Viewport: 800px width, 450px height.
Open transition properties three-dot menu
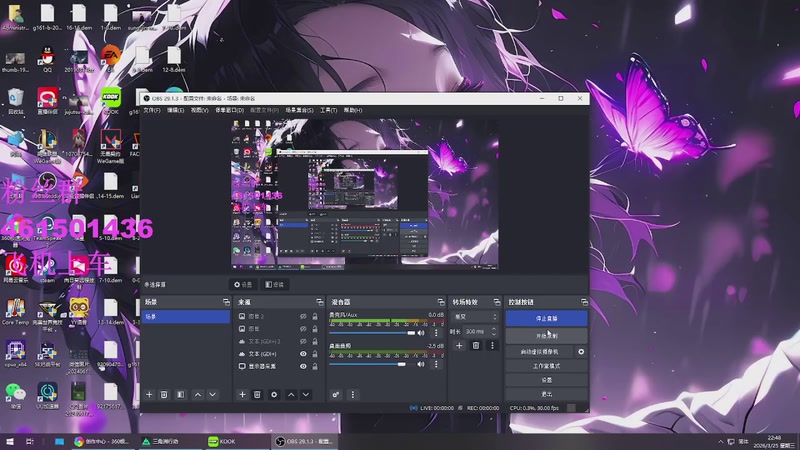[x=492, y=345]
